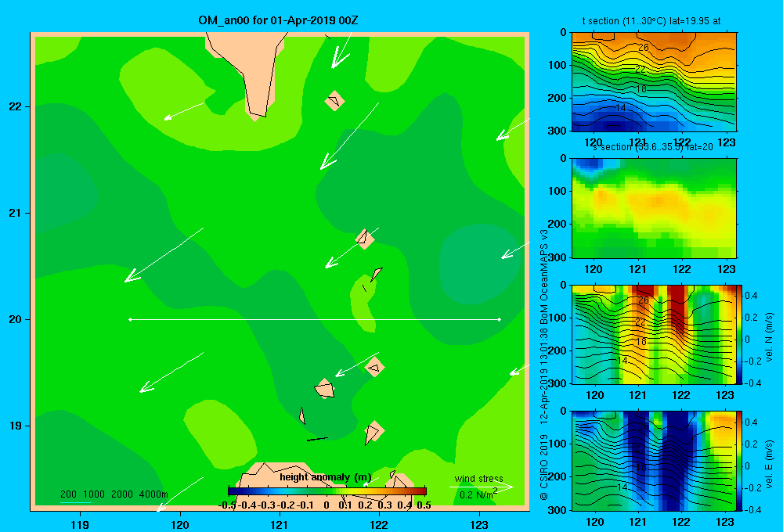The width and height of the screenshot is (783, 532).
Task: Click the '0.5' maximum label on height anomaly scale
Action: [424, 505]
